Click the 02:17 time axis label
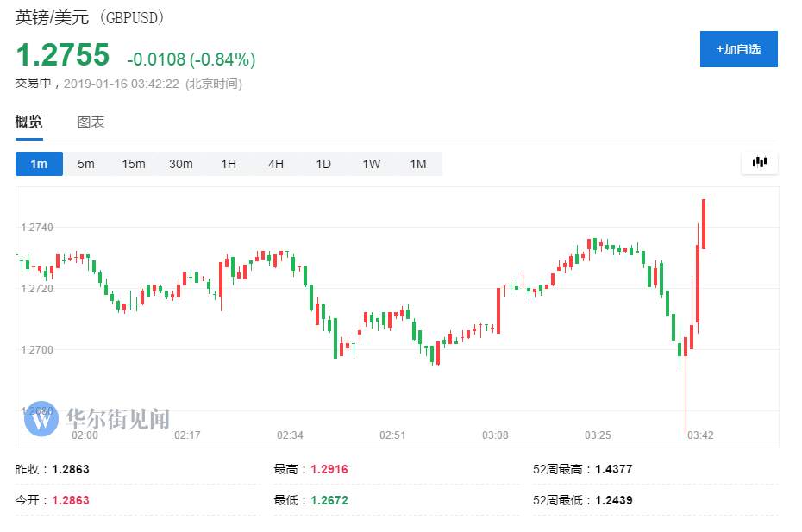The height and width of the screenshot is (532, 802). (x=187, y=435)
